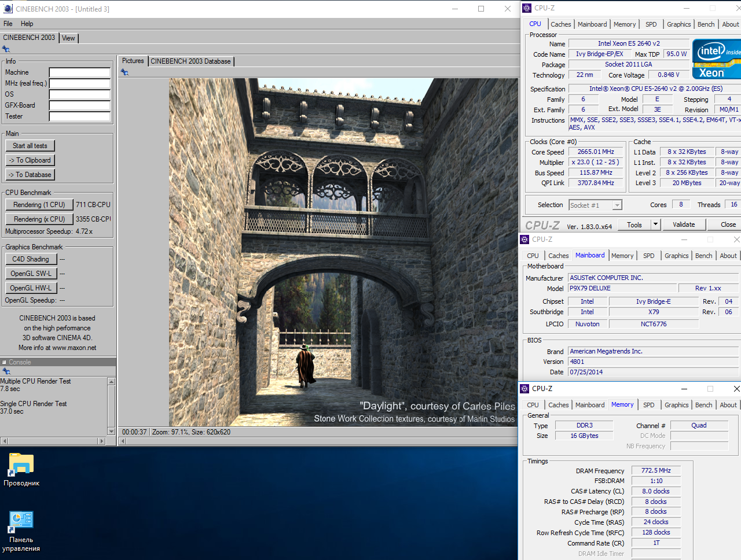Open Memory tab in CPU-Z Mainboard window
Viewport: 741px width, 560px height.
coord(622,256)
